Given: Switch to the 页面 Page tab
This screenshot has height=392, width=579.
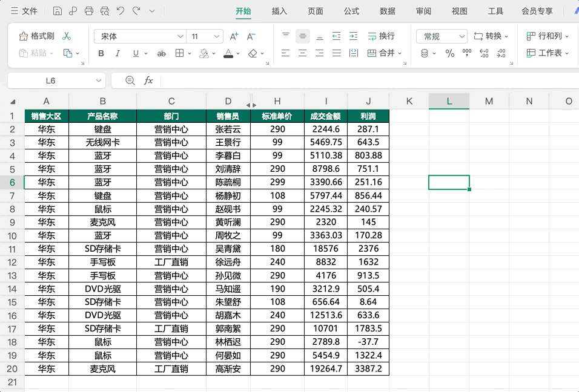Looking at the screenshot, I should (316, 11).
